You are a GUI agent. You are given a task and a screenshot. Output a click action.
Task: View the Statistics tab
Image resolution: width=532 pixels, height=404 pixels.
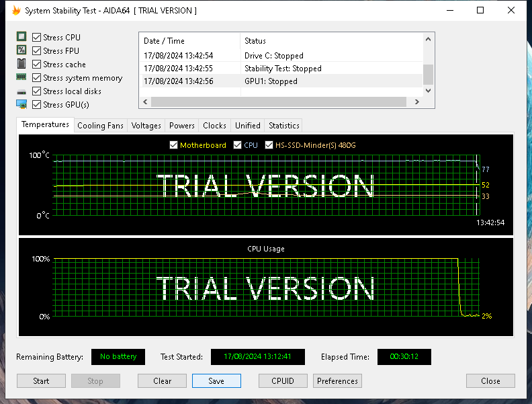[x=284, y=126]
